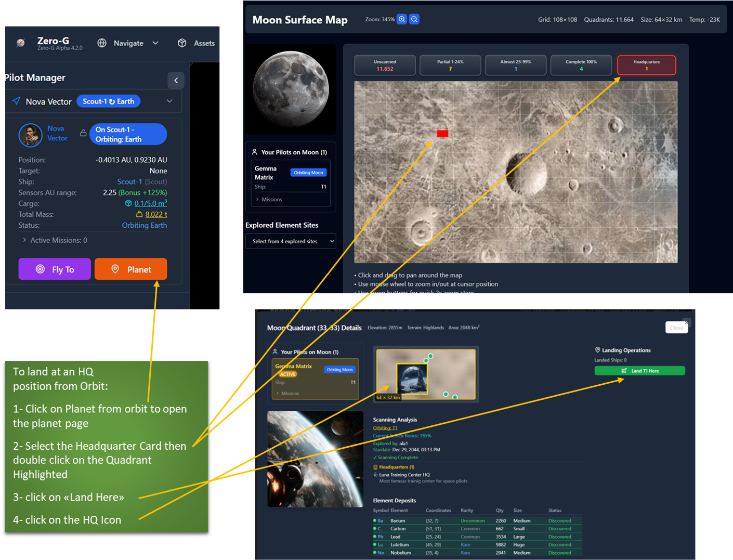
Task: Click the Zero-G logo icon
Action: point(21,43)
